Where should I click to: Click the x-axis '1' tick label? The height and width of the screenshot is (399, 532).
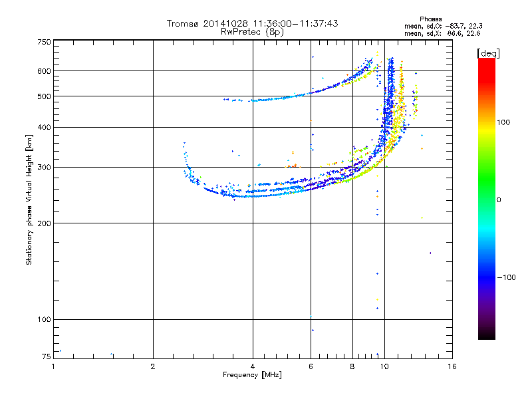click(x=53, y=366)
